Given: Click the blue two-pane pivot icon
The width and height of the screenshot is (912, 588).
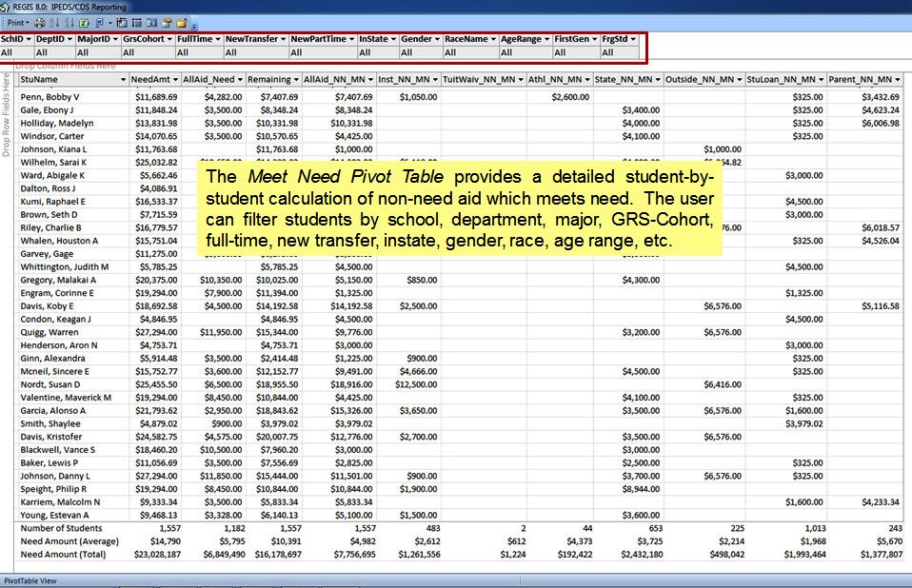Looking at the screenshot, I should coord(151,23).
